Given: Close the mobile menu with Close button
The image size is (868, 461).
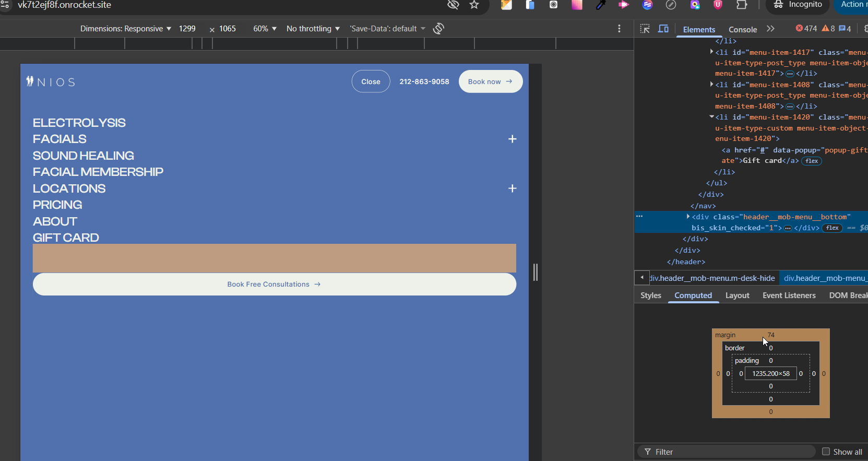Looking at the screenshot, I should [371, 81].
